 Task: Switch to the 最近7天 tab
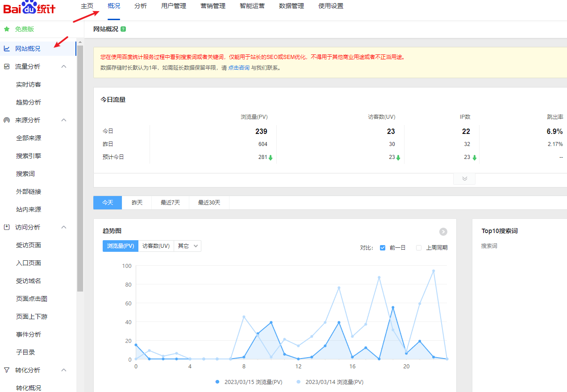tap(169, 202)
